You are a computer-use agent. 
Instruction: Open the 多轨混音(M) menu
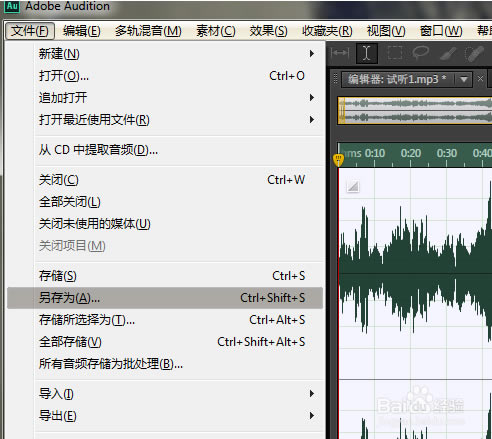click(x=148, y=31)
